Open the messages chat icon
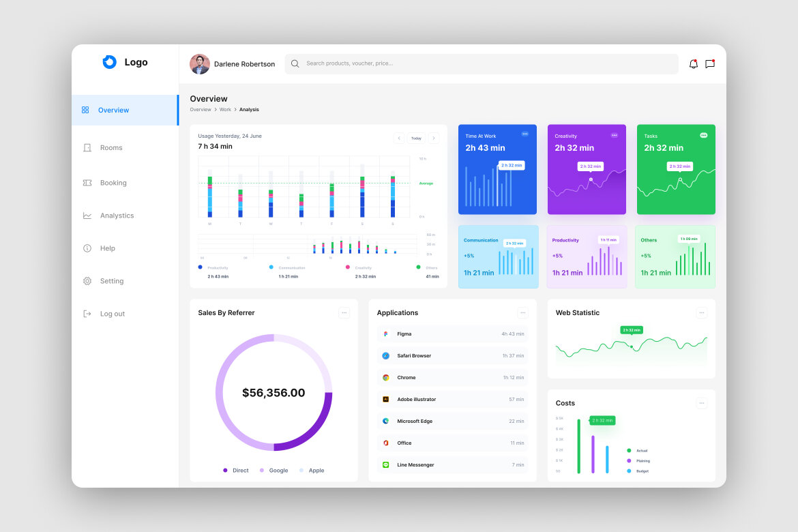Image resolution: width=798 pixels, height=532 pixels. click(710, 63)
